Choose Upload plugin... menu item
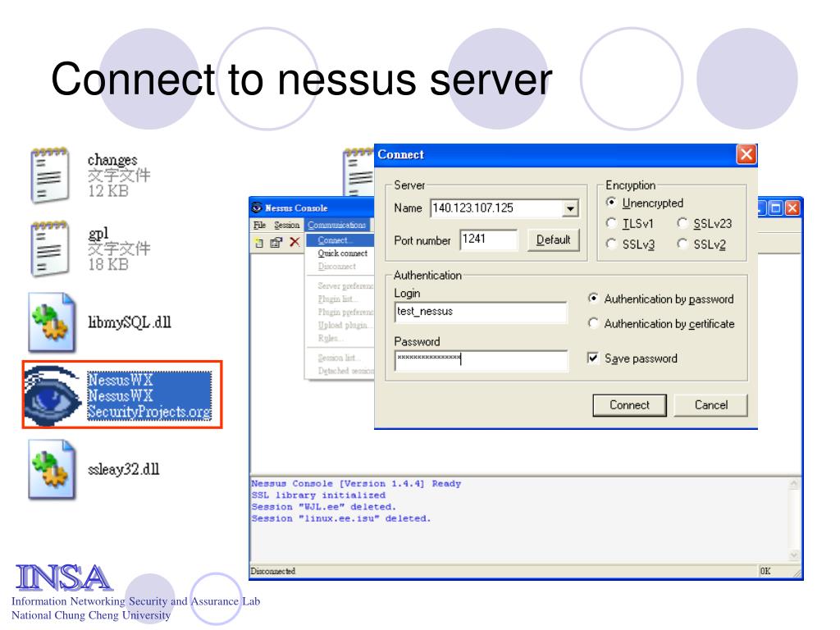 (340, 325)
